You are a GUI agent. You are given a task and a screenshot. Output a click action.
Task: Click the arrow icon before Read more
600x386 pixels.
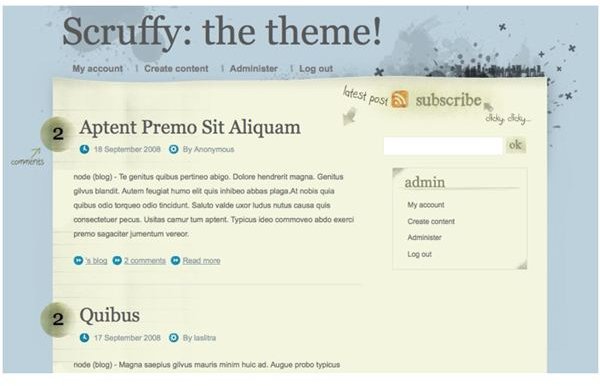coord(176,261)
